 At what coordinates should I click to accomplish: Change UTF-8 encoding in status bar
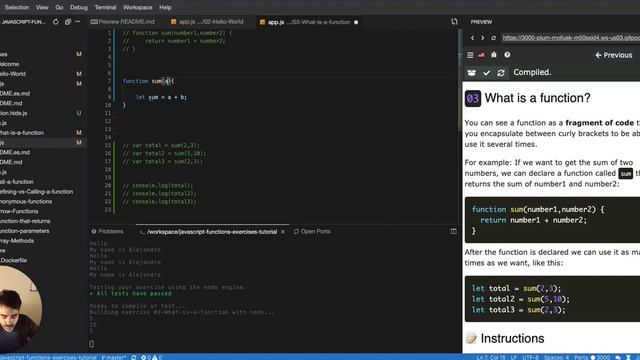click(531, 357)
